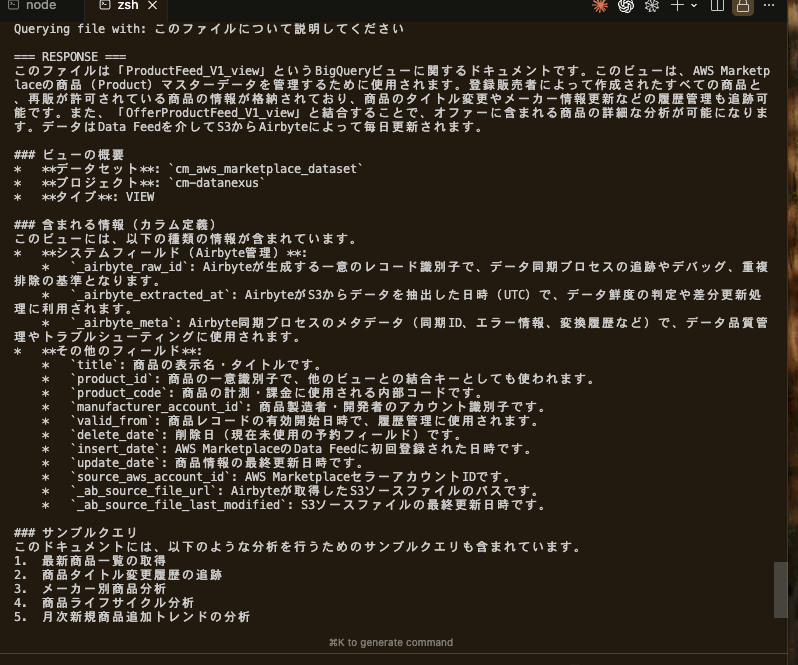Open Claude Code via orange starburst icon
The width and height of the screenshot is (798, 665).
[600, 6]
